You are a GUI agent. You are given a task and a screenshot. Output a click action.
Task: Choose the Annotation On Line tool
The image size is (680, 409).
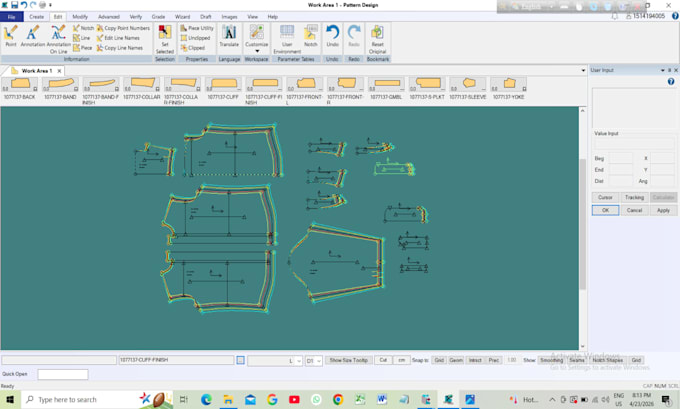tap(59, 39)
